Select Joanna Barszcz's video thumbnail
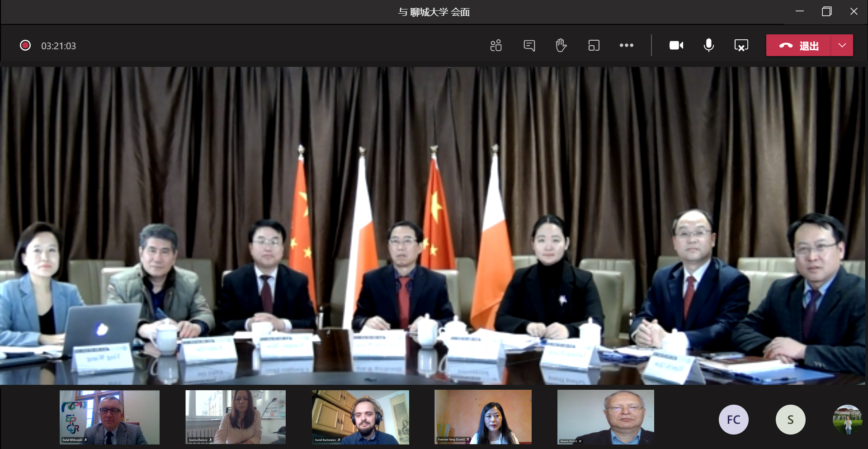The height and width of the screenshot is (449, 868). click(x=235, y=417)
